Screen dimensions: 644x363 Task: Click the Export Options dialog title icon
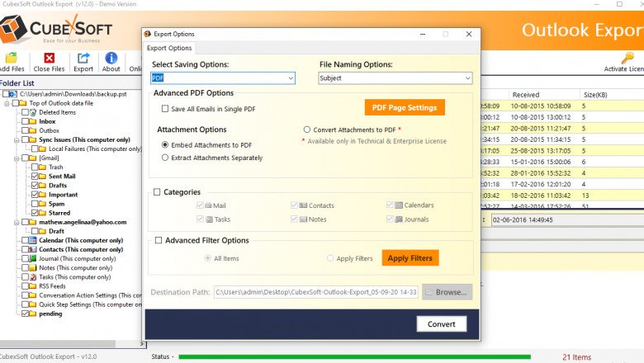tap(148, 34)
